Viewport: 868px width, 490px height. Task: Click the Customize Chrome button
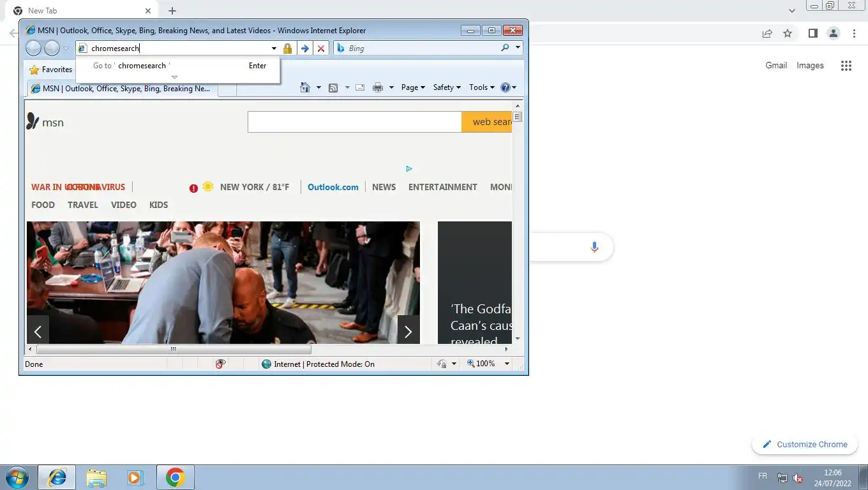(x=805, y=445)
